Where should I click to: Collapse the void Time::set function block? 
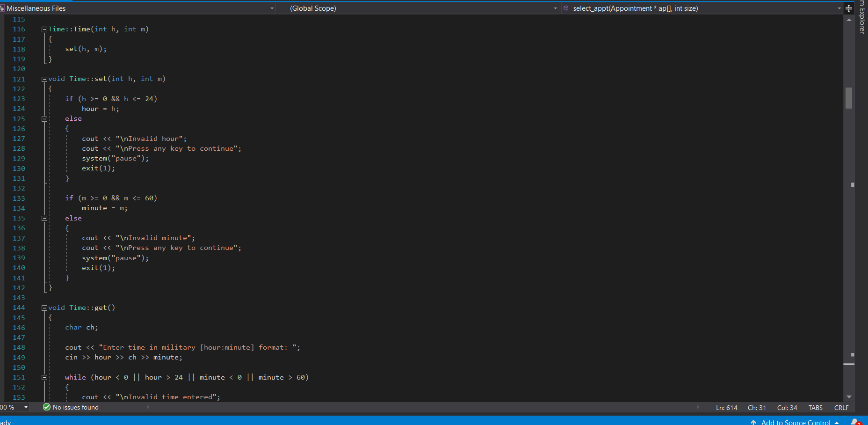(44, 79)
